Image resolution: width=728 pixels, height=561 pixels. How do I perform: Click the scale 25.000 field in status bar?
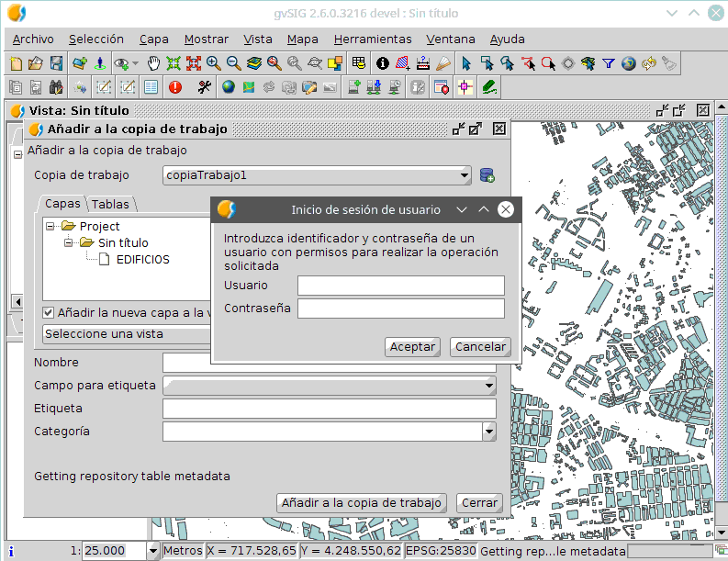pos(114,551)
